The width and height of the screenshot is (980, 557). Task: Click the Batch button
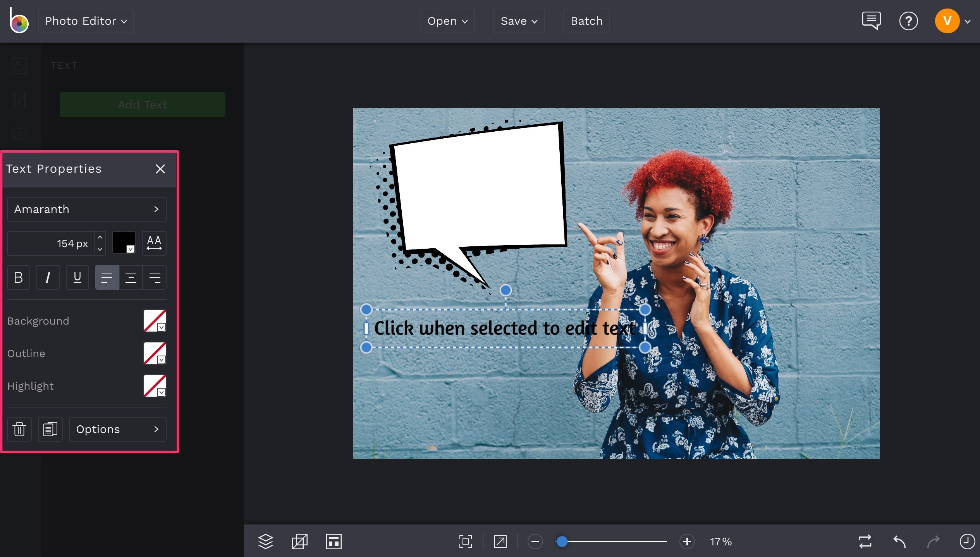(x=586, y=21)
